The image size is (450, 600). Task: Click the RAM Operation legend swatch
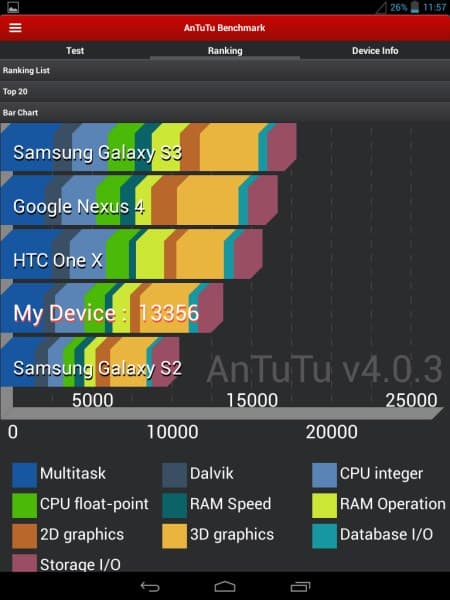point(324,505)
